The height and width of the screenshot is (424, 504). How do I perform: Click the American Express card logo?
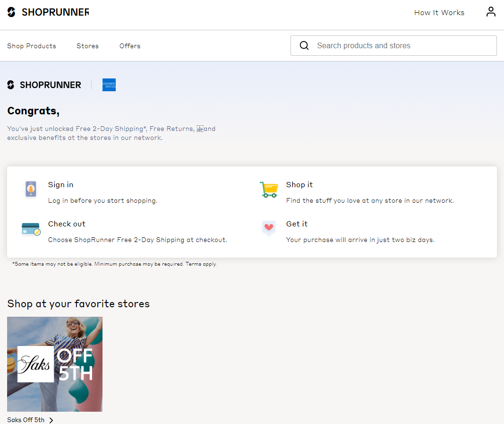coord(109,85)
